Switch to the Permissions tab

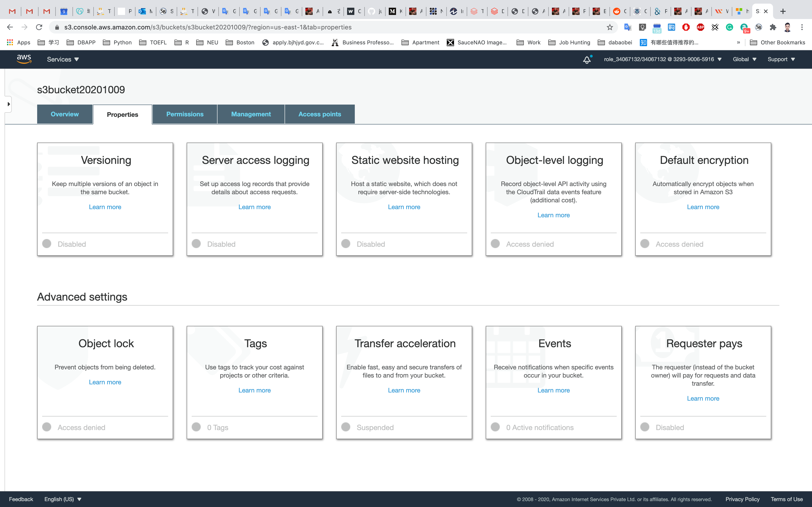click(185, 114)
